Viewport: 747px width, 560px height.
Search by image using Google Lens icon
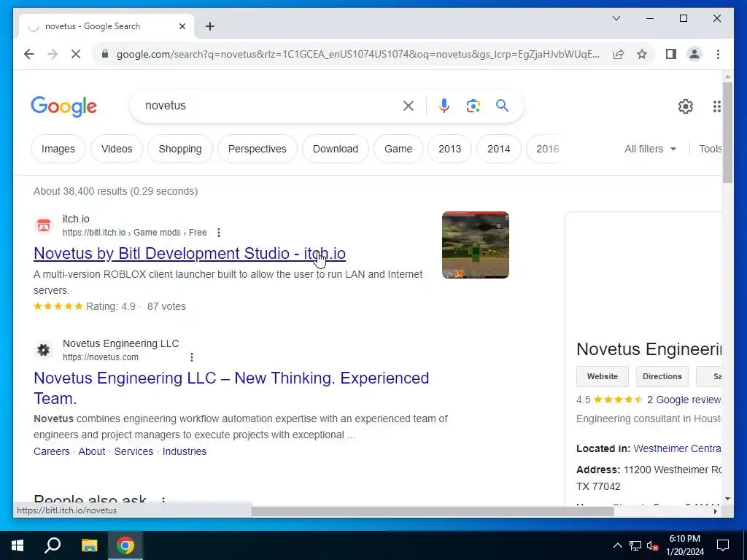(x=473, y=106)
